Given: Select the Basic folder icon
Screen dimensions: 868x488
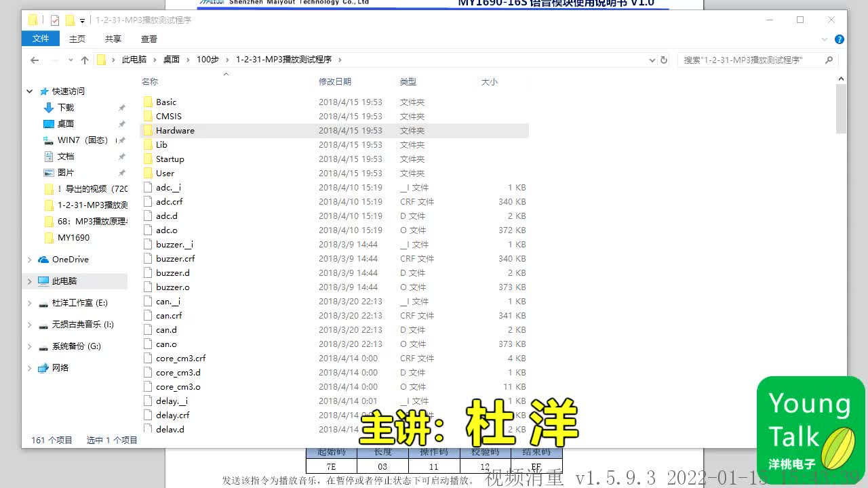Looking at the screenshot, I should click(148, 102).
